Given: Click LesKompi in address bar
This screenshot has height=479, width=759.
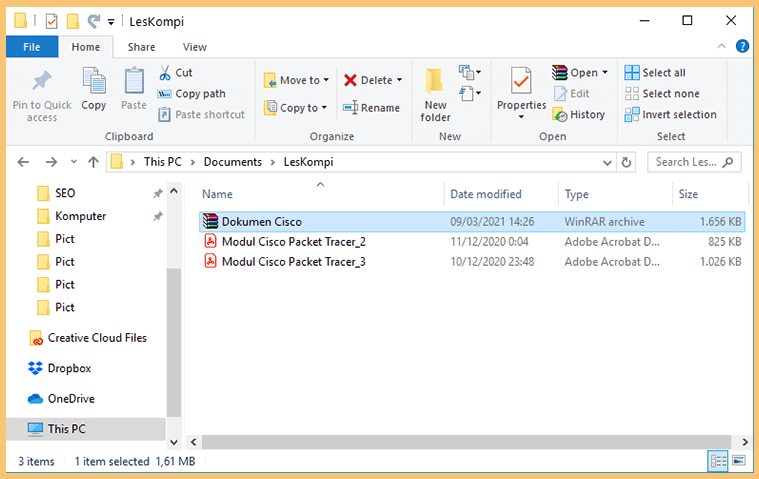Looking at the screenshot, I should pos(308,162).
